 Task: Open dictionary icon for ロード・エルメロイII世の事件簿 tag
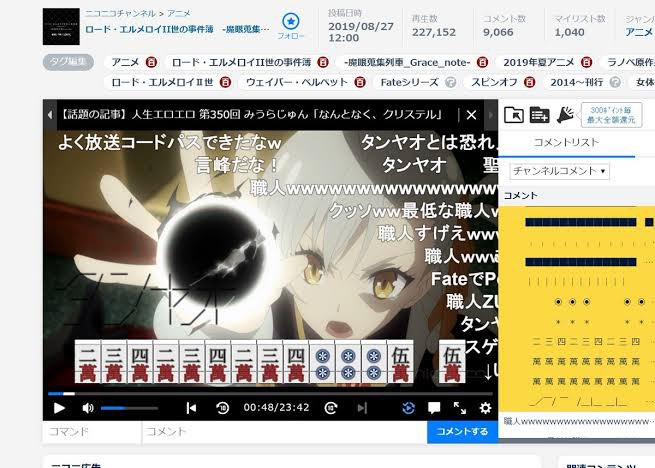323,62
